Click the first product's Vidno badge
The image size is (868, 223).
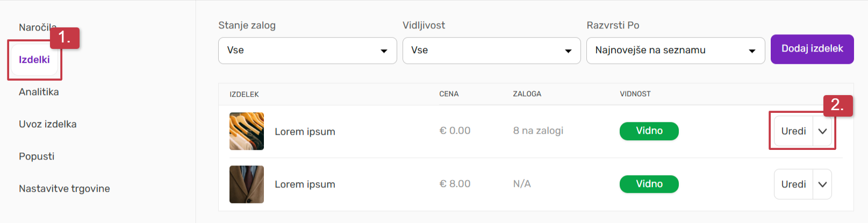click(649, 131)
